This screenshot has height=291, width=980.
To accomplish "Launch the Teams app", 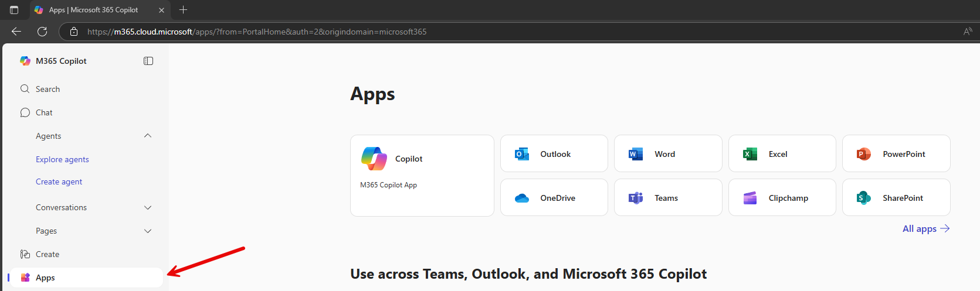I will click(668, 198).
